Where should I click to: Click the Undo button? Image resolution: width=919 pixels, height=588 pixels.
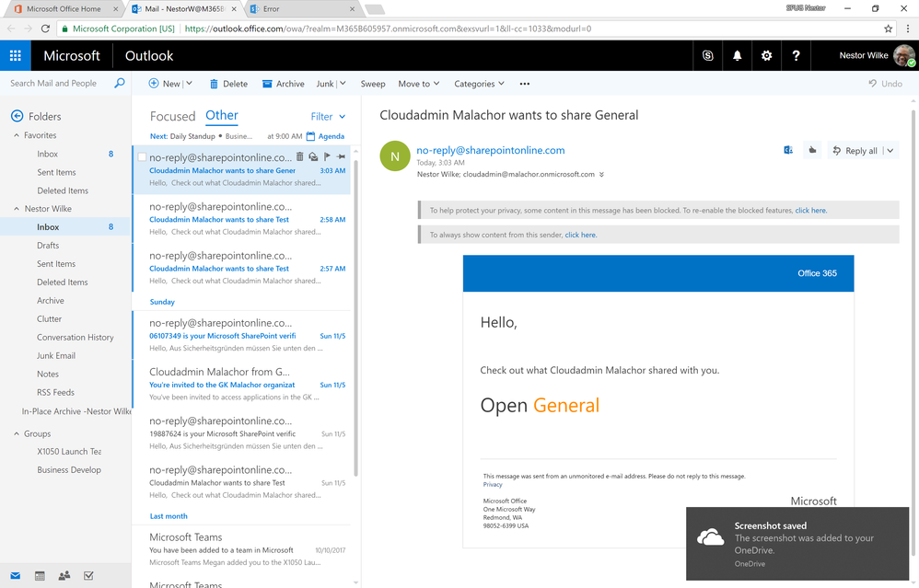[885, 84]
